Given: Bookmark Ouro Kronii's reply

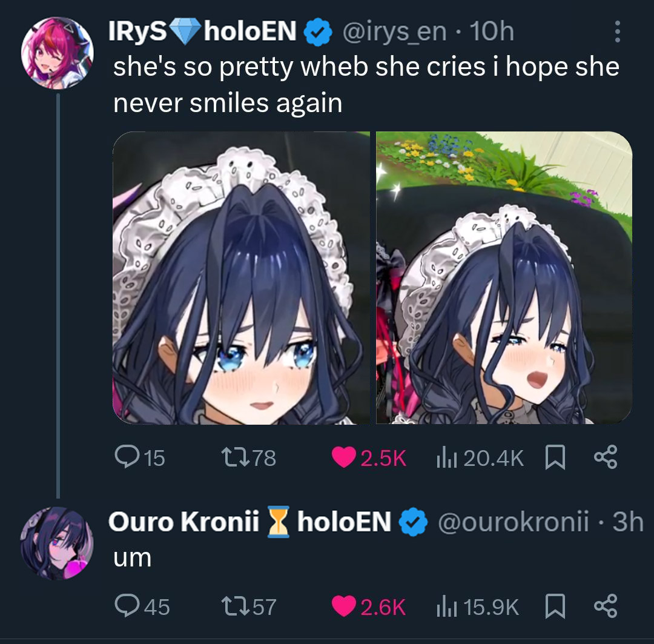Looking at the screenshot, I should pos(555,606).
